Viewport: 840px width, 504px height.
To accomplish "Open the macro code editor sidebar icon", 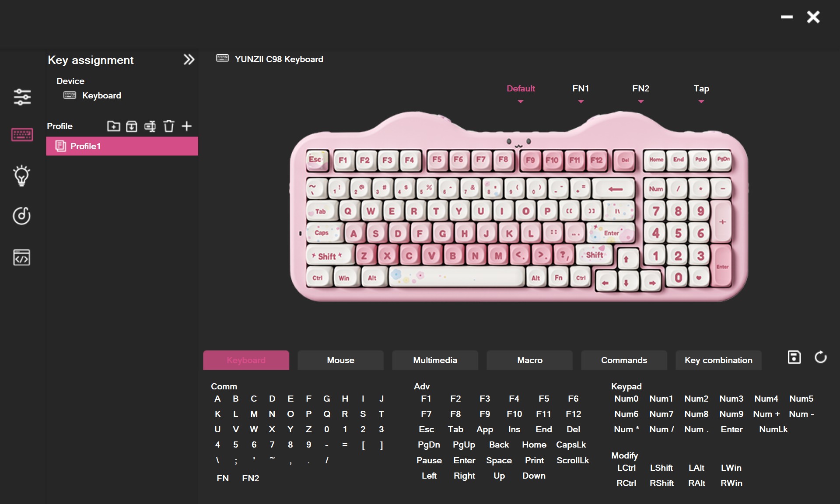I will [22, 257].
